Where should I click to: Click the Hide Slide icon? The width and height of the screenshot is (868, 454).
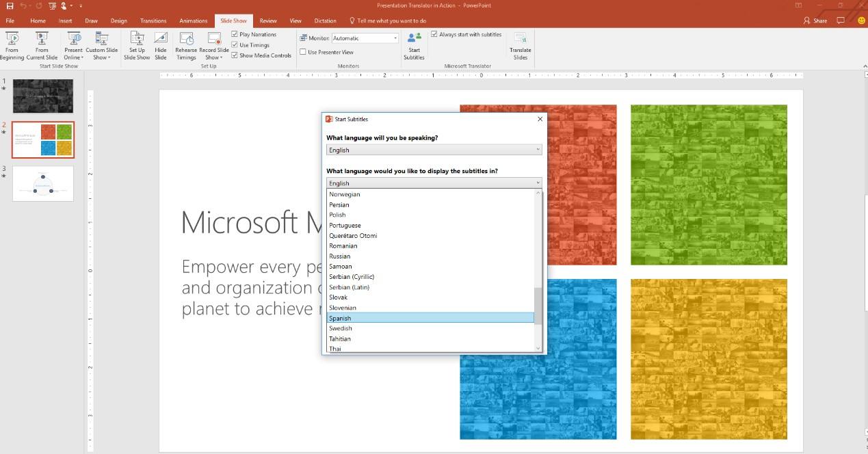(161, 45)
